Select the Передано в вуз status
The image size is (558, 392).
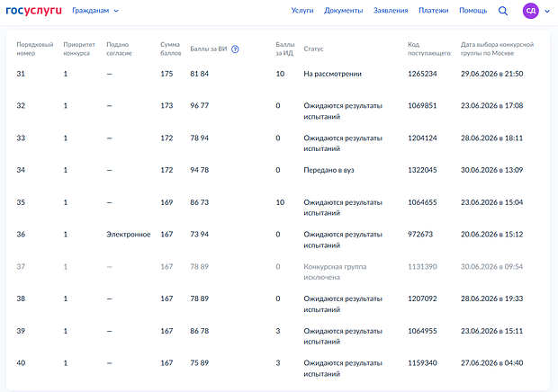tap(328, 170)
